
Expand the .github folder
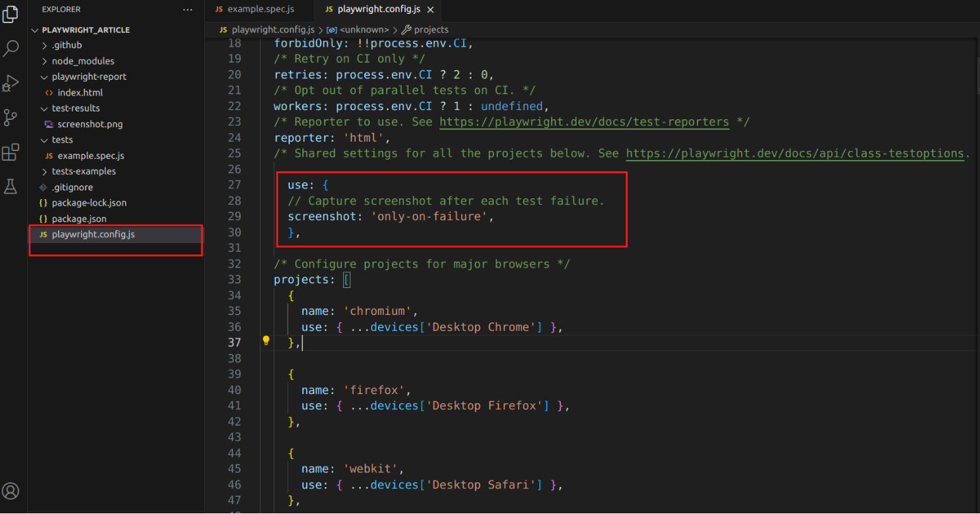[67, 45]
